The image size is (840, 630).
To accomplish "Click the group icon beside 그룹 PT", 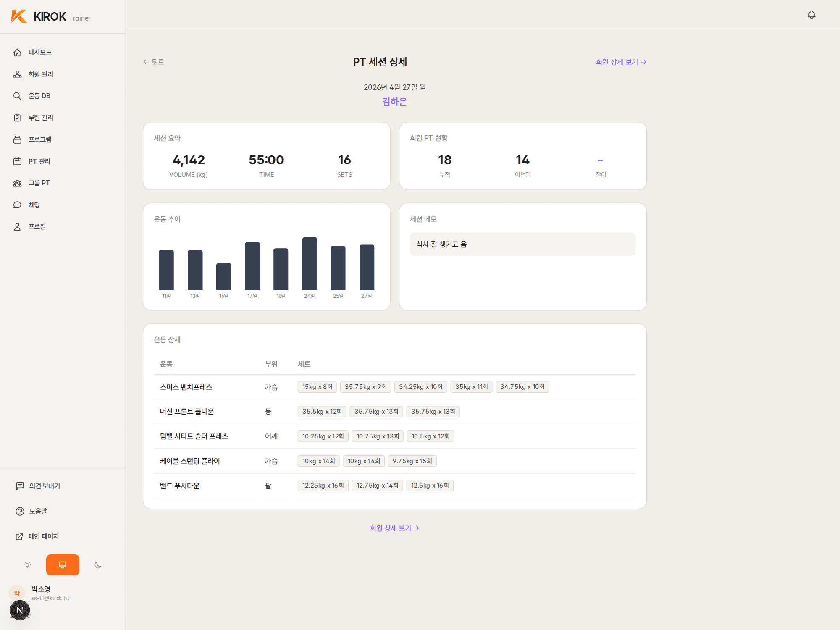I will coord(17,183).
